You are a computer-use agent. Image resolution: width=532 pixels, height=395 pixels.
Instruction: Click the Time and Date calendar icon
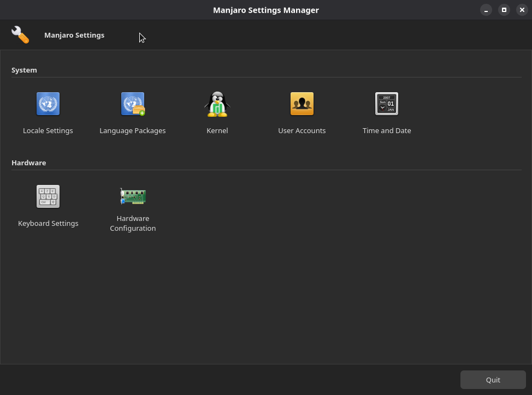pos(387,104)
